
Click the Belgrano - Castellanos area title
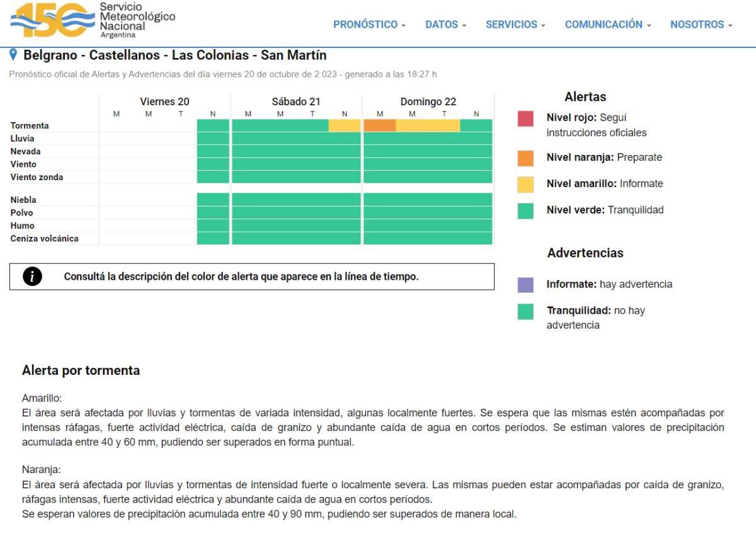pos(175,55)
